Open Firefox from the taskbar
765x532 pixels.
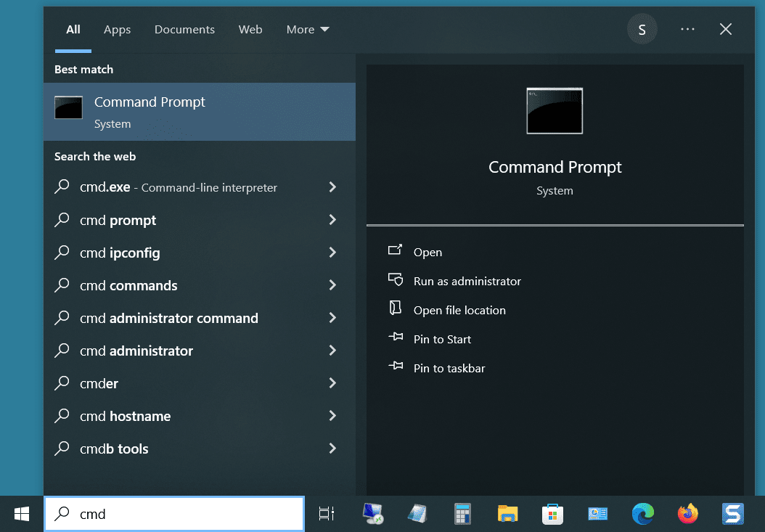click(x=687, y=514)
